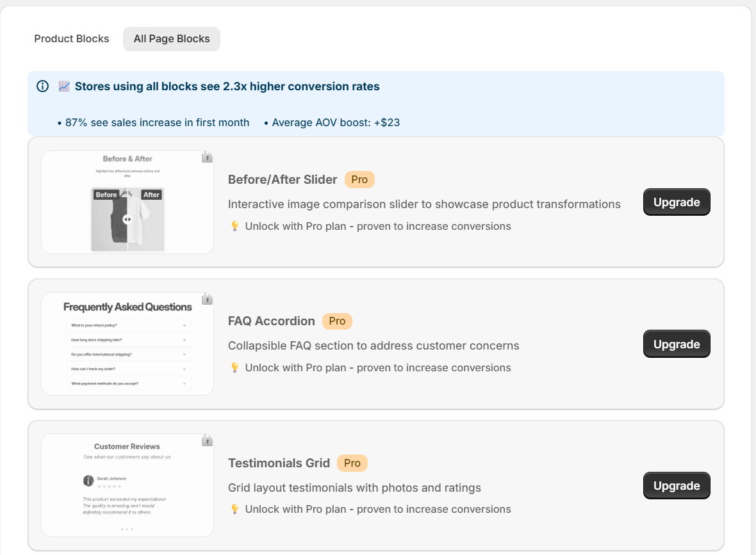Expand the "What is your return policy?" row
This screenshot has width=756, height=555.
[128, 325]
